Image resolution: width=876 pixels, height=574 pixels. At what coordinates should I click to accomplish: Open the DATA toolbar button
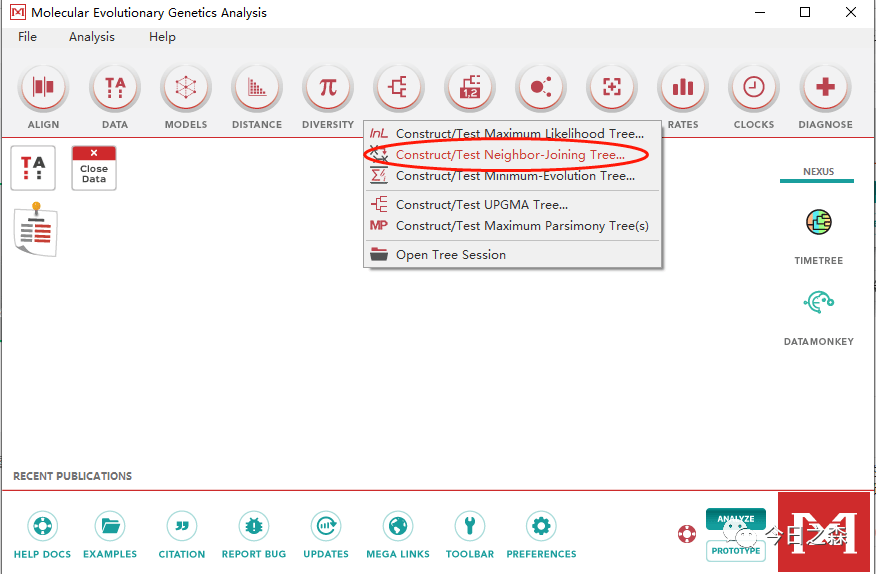(115, 88)
